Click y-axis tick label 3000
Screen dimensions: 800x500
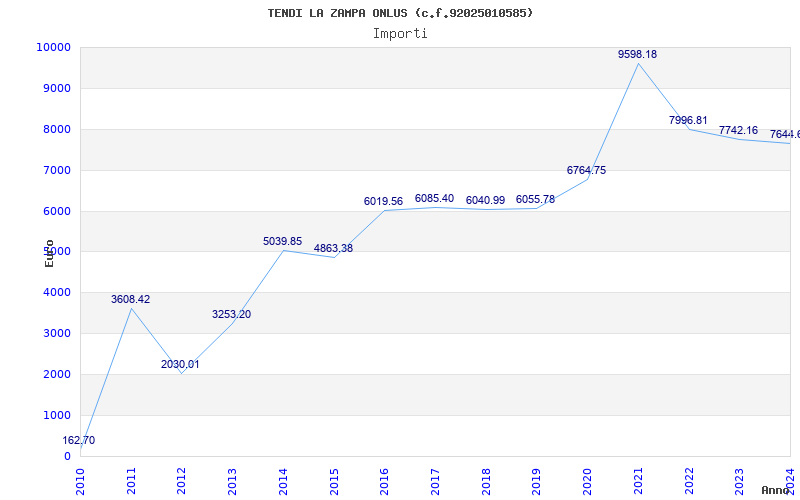56,334
